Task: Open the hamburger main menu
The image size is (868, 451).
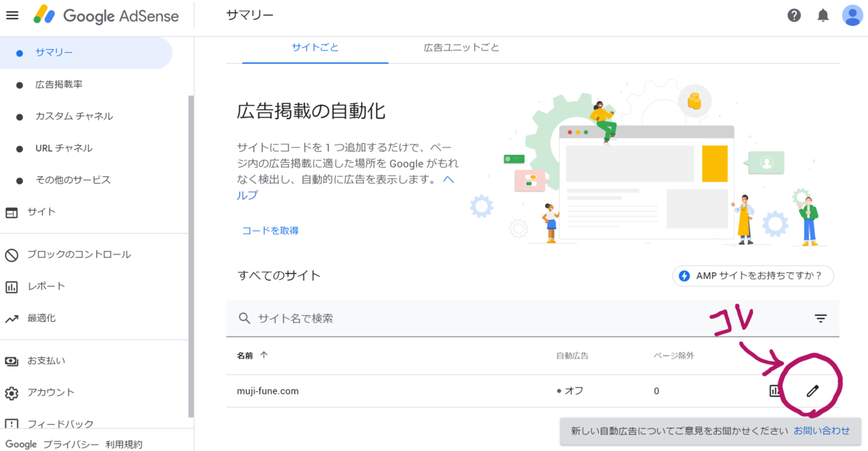Action: (x=12, y=15)
